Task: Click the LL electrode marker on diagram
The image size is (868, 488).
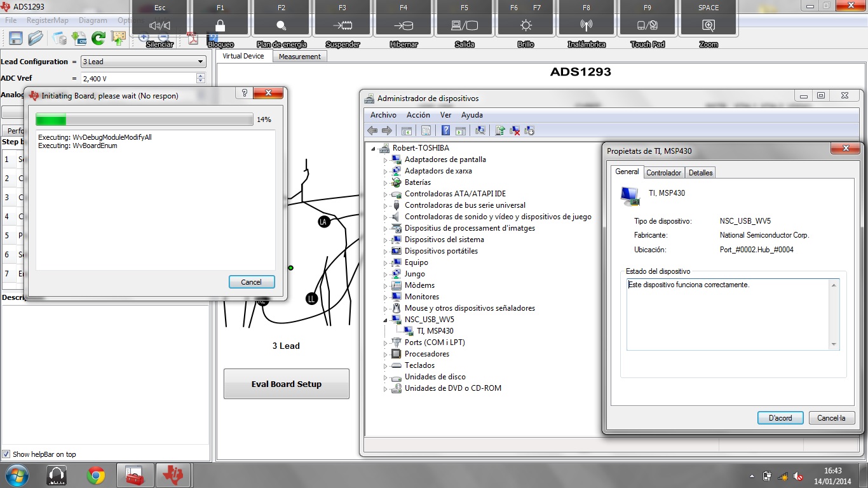Action: coord(311,299)
